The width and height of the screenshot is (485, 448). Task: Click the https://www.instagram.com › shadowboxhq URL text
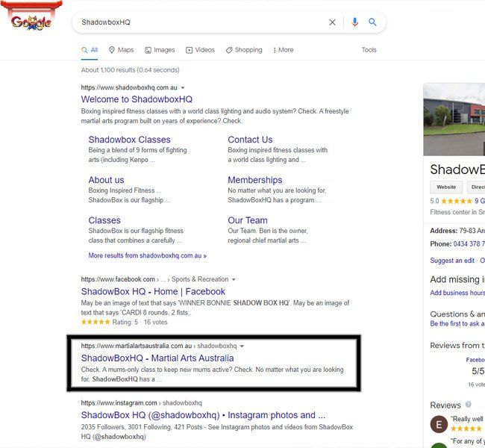coord(141,403)
